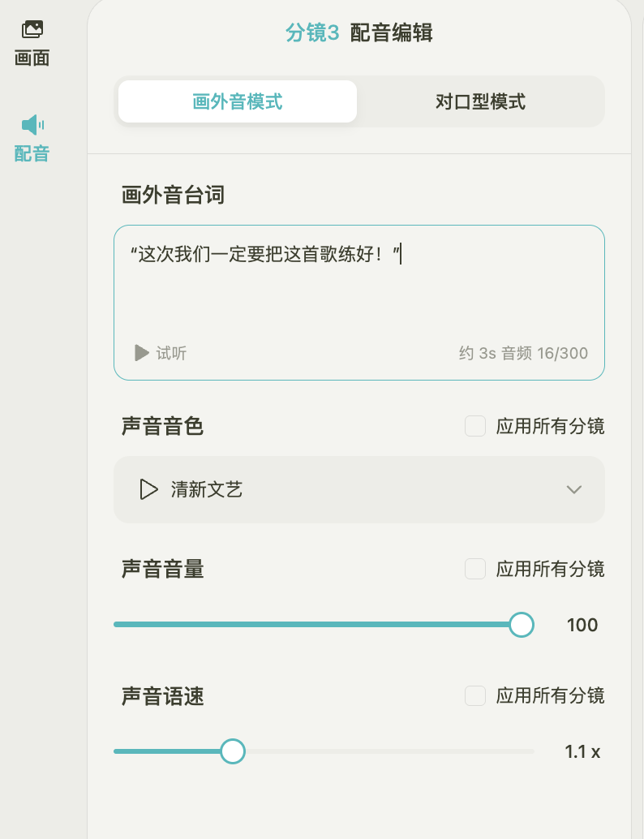Switch to 画外音模式 tab
Image resolution: width=644 pixels, height=839 pixels.
point(238,101)
